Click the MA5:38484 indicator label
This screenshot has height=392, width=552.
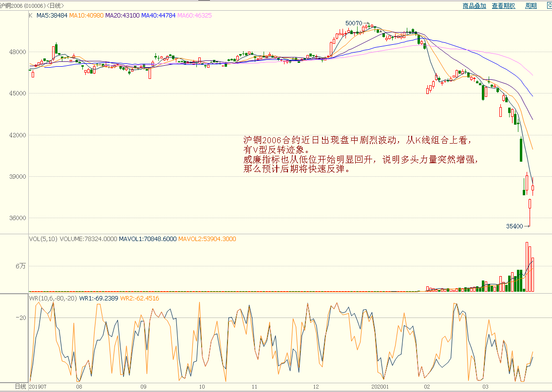(x=53, y=16)
